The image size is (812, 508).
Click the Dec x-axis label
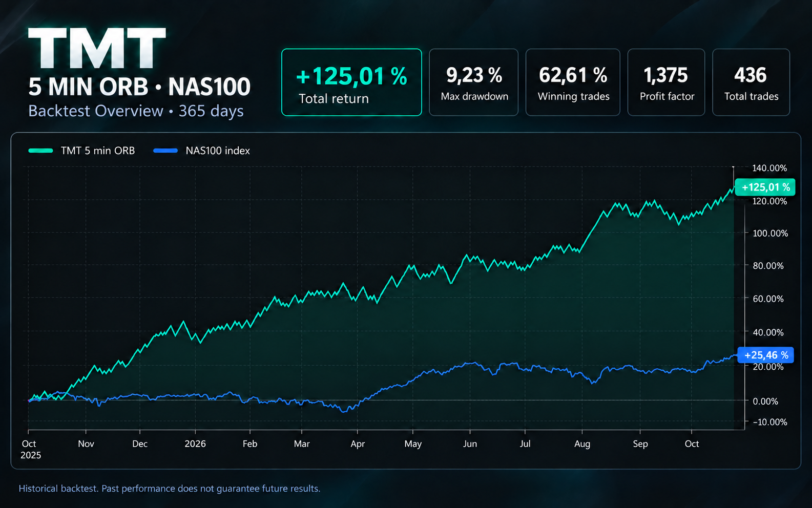pos(140,444)
